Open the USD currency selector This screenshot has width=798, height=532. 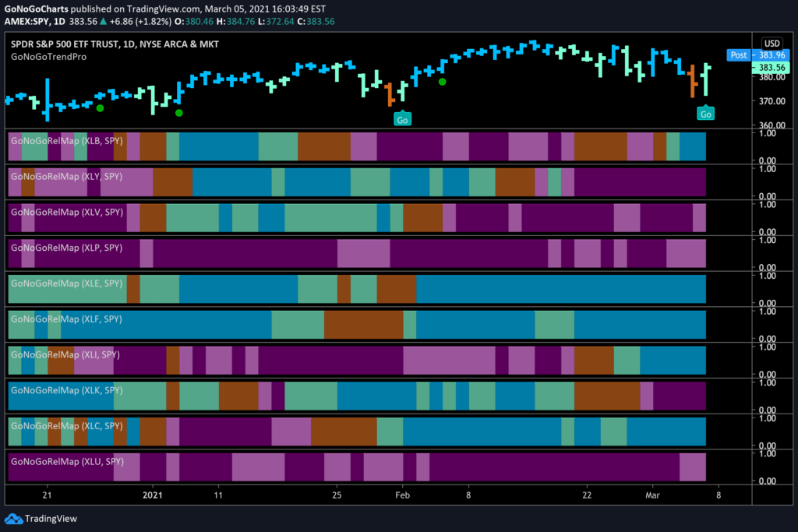[772, 44]
